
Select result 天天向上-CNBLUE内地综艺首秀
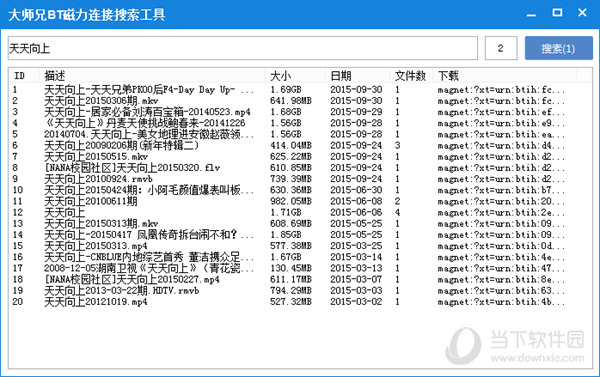click(149, 257)
